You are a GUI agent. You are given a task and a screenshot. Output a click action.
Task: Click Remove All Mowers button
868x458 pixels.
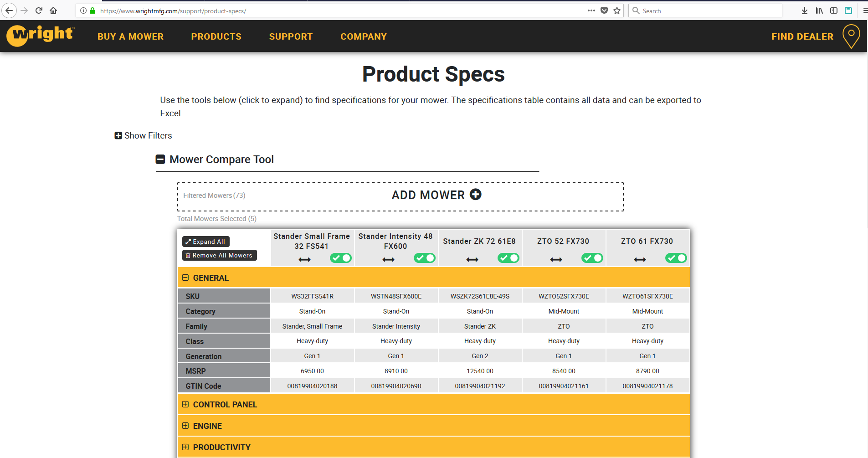pyautogui.click(x=220, y=255)
